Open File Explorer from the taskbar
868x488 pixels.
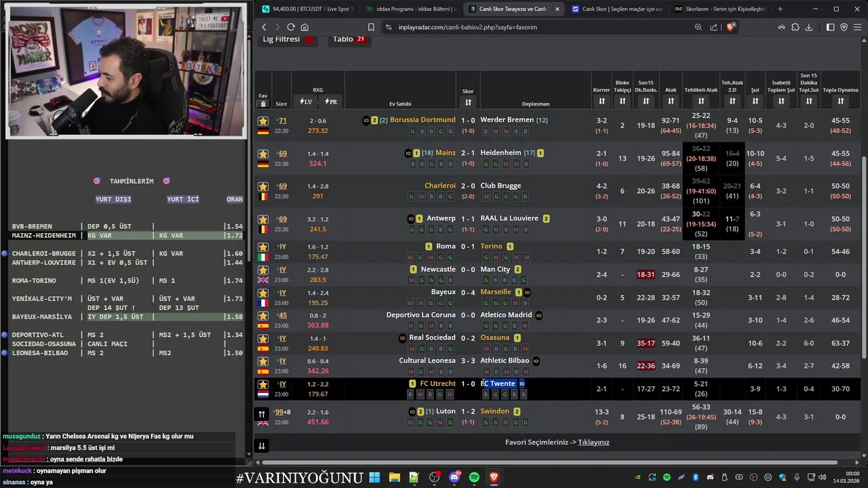tap(394, 477)
